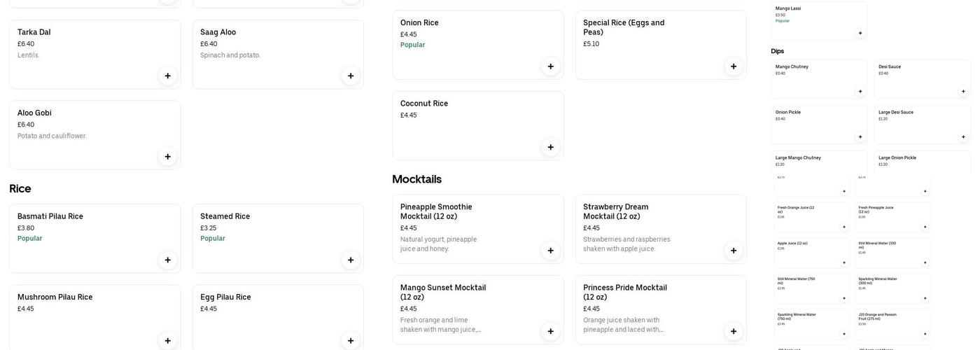
Task: Click the Coconut Rice plus icon
Action: (x=550, y=147)
